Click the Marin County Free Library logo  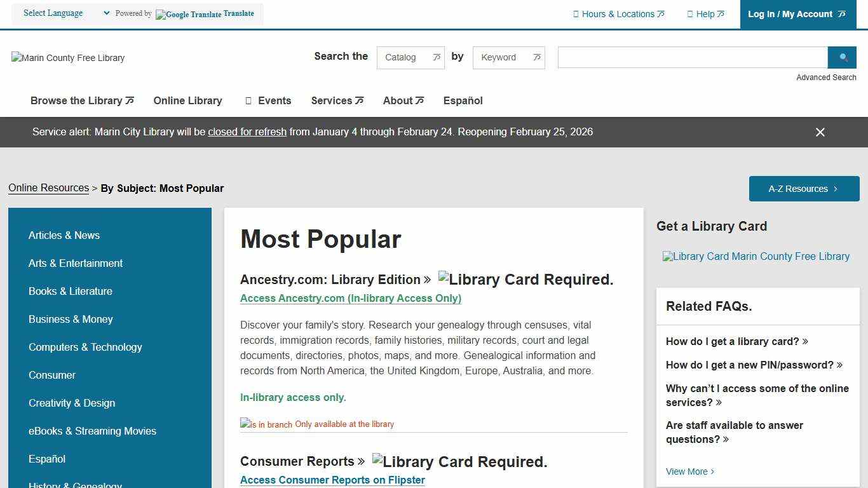pos(67,58)
